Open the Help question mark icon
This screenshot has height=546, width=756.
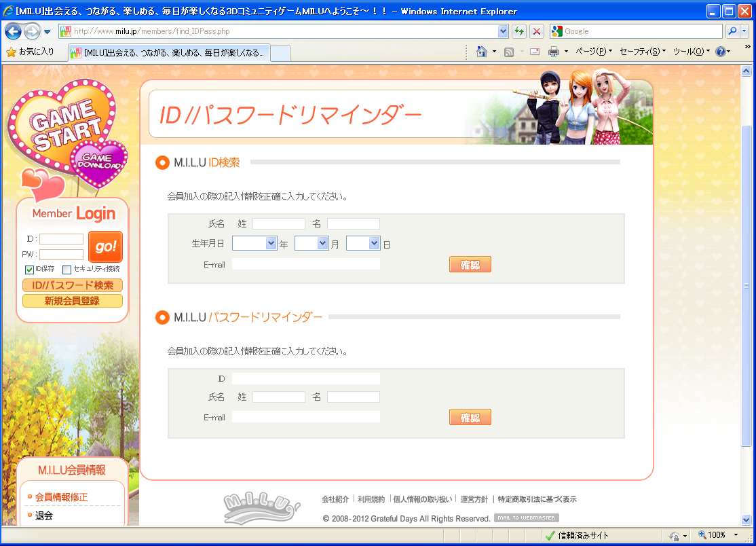[720, 52]
